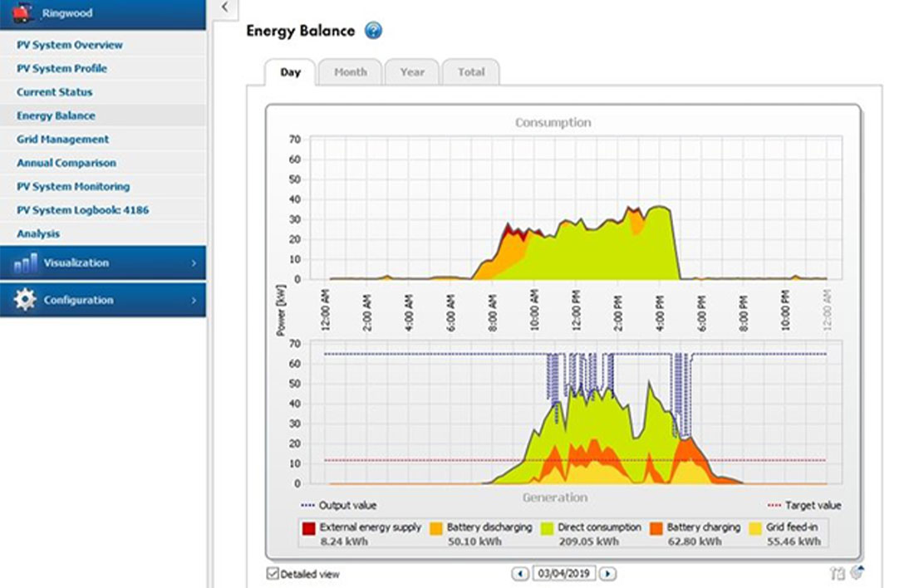Click the refresh icon at bottom right
Screen dimensions: 914x588
[857, 571]
